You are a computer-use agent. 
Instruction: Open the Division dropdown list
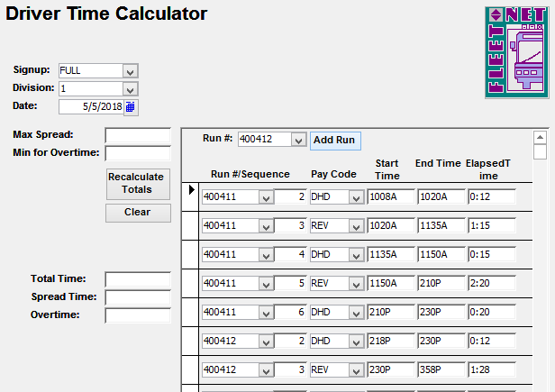coord(130,89)
